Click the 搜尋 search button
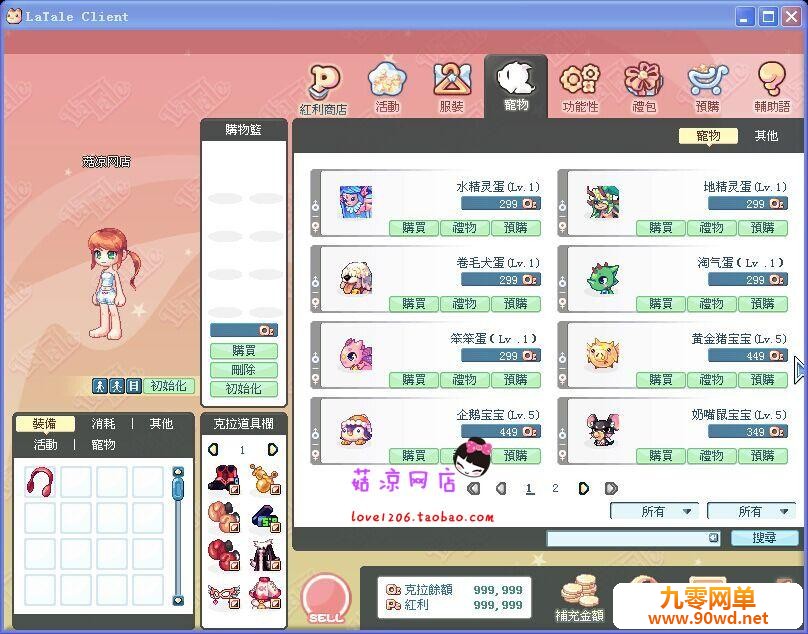The width and height of the screenshot is (808, 634). pos(764,538)
